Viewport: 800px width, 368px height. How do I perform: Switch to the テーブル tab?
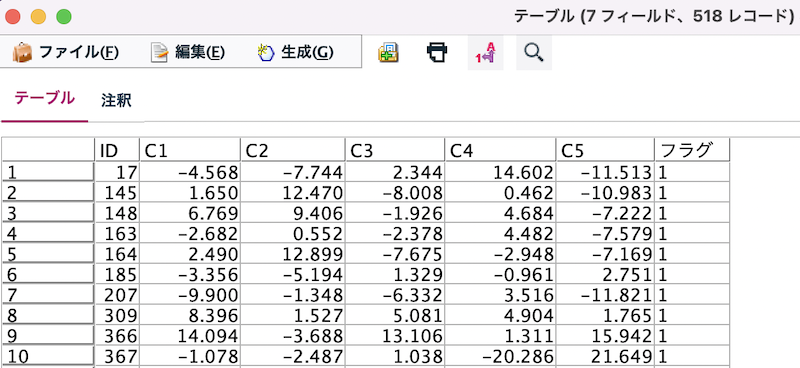tap(44, 99)
